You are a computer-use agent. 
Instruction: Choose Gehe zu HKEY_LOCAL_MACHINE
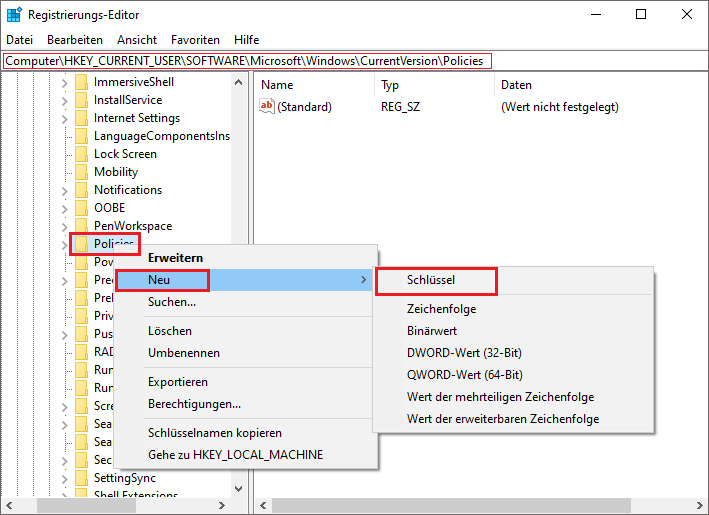[x=246, y=455]
